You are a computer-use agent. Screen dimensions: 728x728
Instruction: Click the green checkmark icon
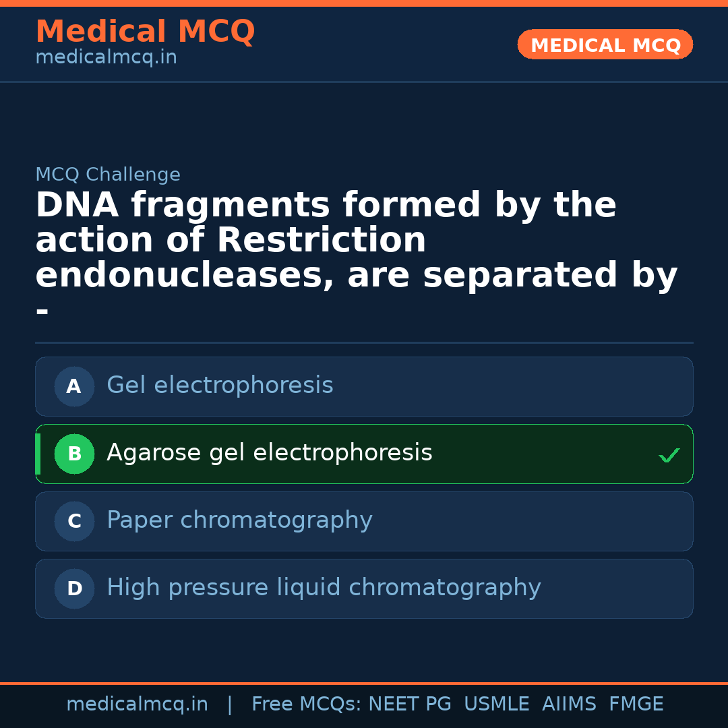[x=669, y=456]
